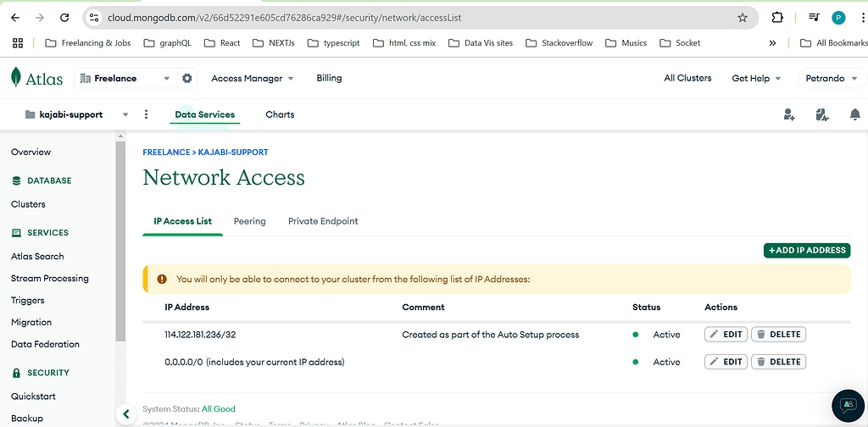Select the Peering tab
This screenshot has height=427, width=868.
(x=250, y=221)
